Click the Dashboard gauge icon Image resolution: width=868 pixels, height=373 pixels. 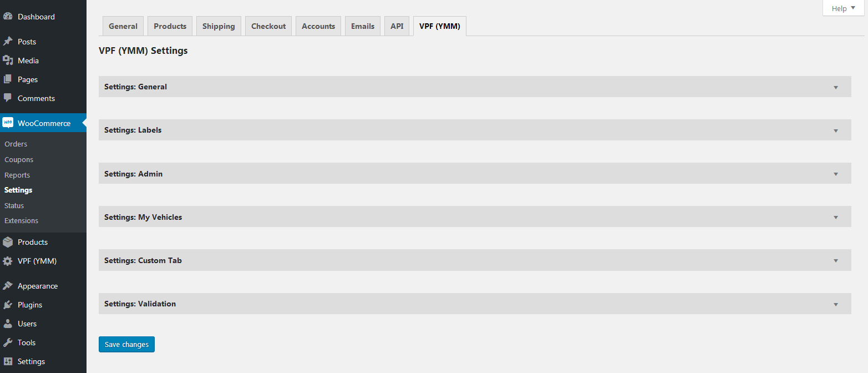(x=8, y=17)
